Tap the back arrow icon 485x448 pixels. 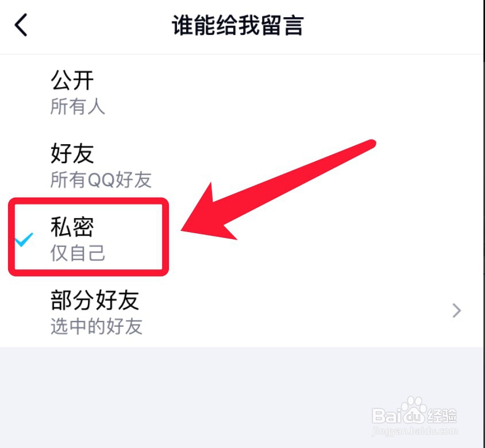coord(21,25)
